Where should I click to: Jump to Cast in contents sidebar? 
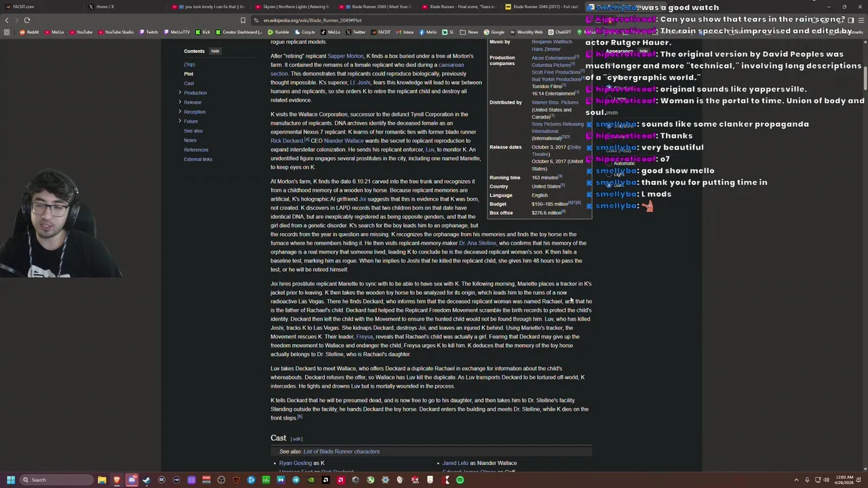click(189, 83)
